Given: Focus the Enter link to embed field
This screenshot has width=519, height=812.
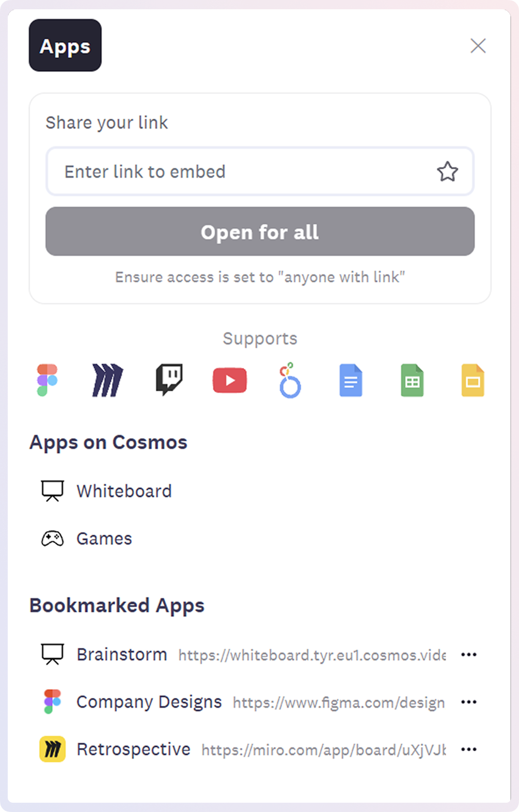Looking at the screenshot, I should click(260, 172).
